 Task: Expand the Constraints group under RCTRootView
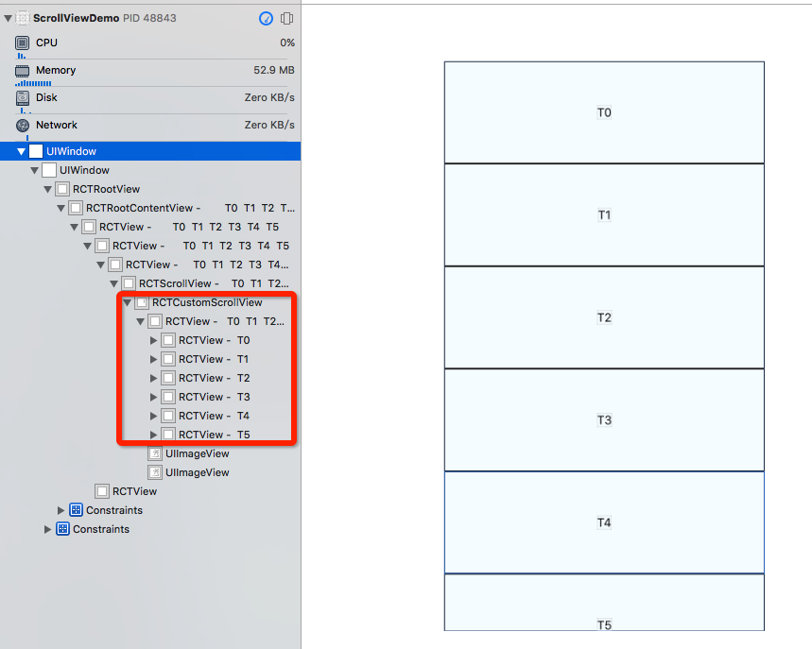pos(60,510)
